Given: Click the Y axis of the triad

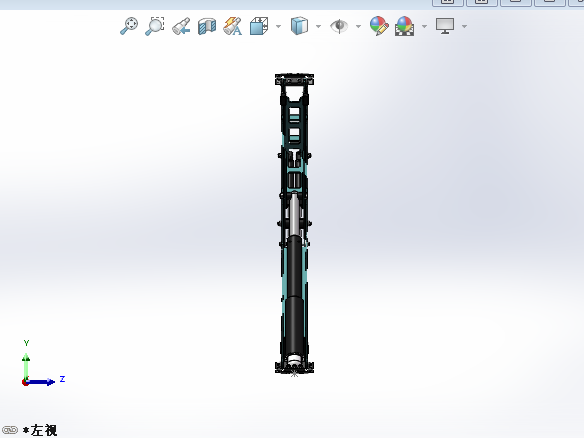Looking at the screenshot, I should (26, 367).
